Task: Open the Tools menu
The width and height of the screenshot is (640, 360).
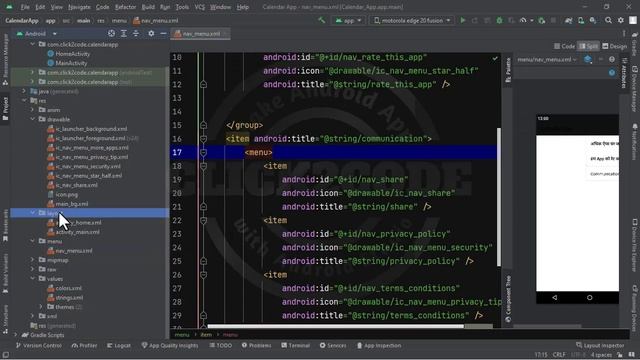Action: point(182,7)
